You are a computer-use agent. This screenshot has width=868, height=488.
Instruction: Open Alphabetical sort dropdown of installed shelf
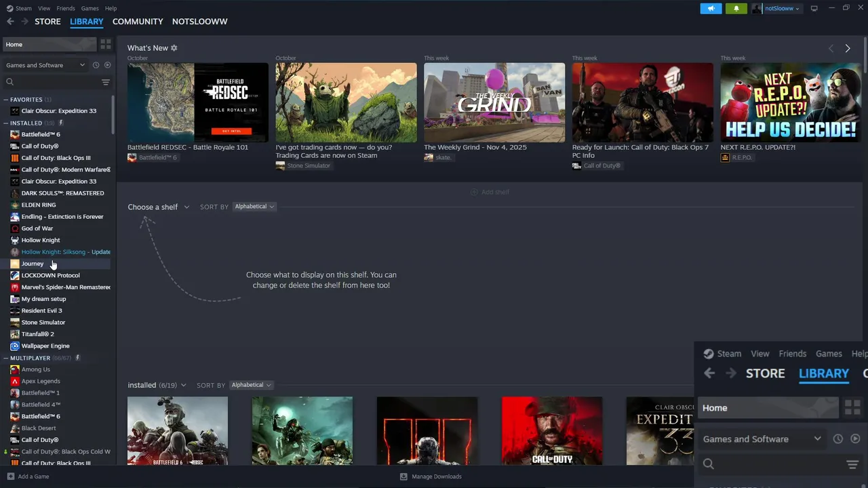pyautogui.click(x=251, y=385)
